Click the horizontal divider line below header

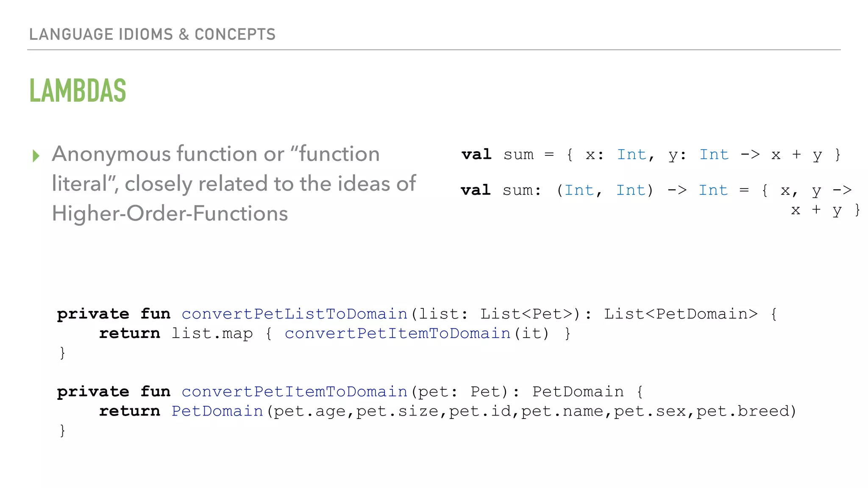point(434,50)
